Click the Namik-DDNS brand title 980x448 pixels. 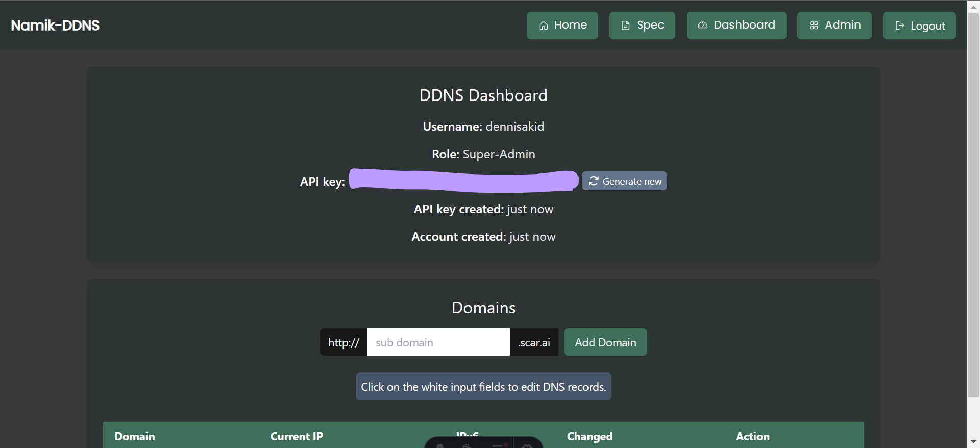coord(55,26)
